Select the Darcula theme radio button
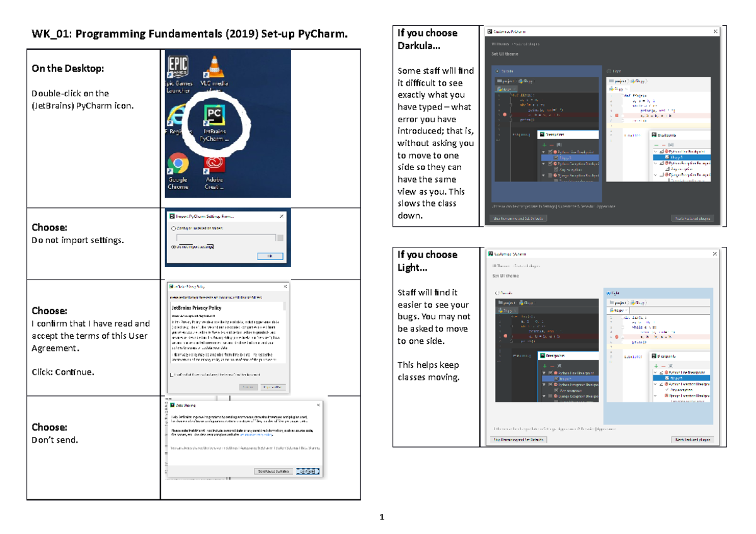Viewport: 756px width, 534px height. coord(496,71)
